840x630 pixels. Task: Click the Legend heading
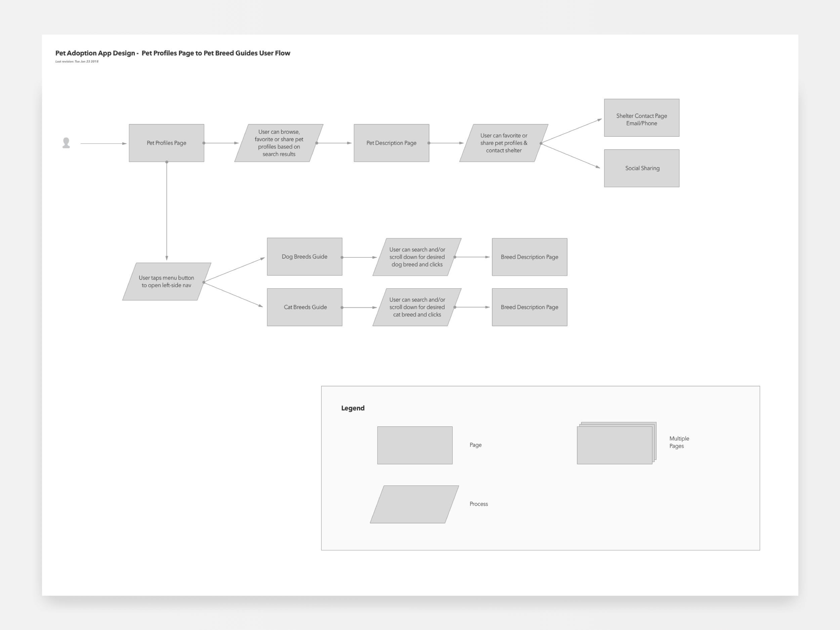pos(352,408)
